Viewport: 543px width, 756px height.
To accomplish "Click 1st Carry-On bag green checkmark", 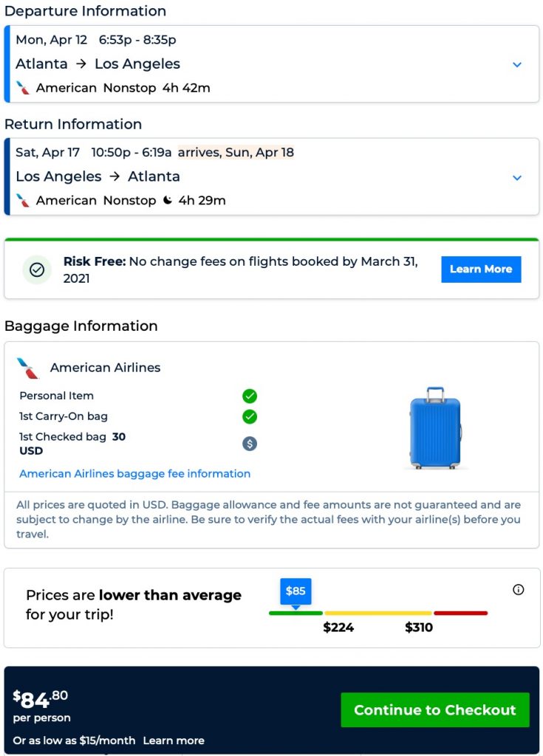I will pos(250,416).
